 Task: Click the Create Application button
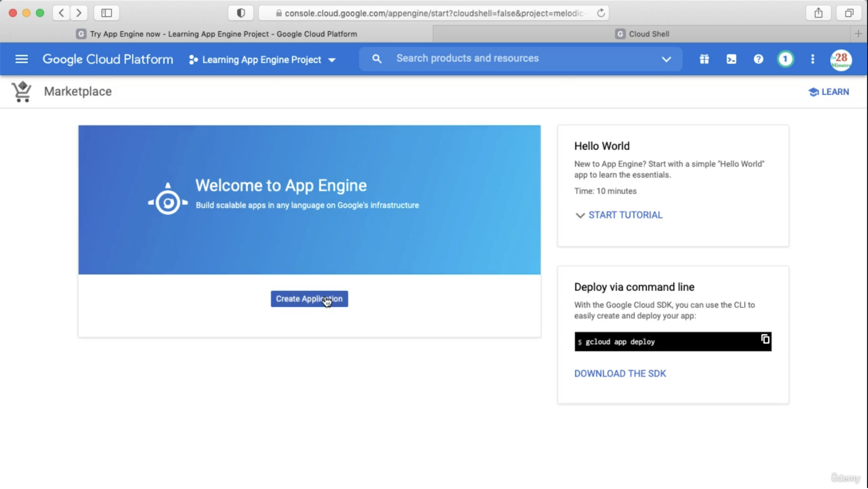point(309,299)
